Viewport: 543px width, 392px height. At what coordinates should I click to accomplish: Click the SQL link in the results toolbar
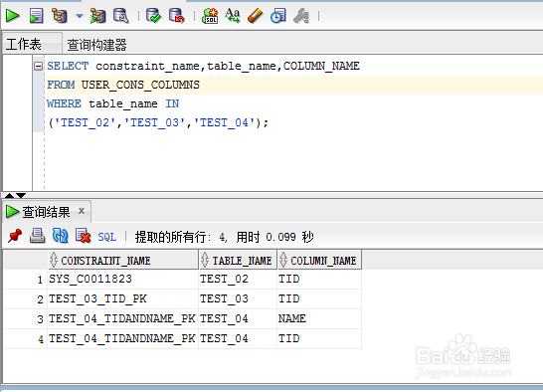coord(107,237)
